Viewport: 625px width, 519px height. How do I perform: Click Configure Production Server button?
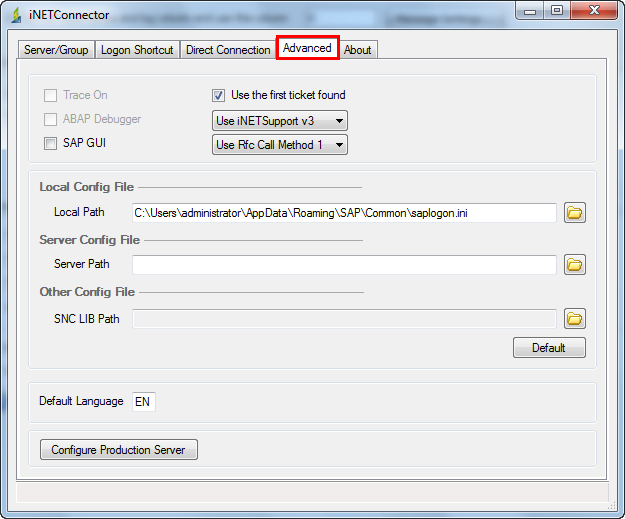point(118,450)
